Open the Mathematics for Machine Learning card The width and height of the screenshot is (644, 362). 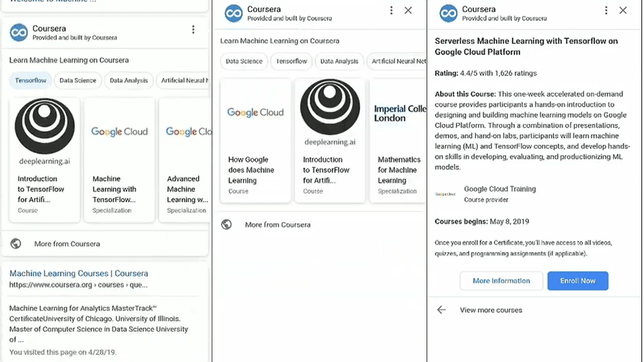(x=398, y=140)
